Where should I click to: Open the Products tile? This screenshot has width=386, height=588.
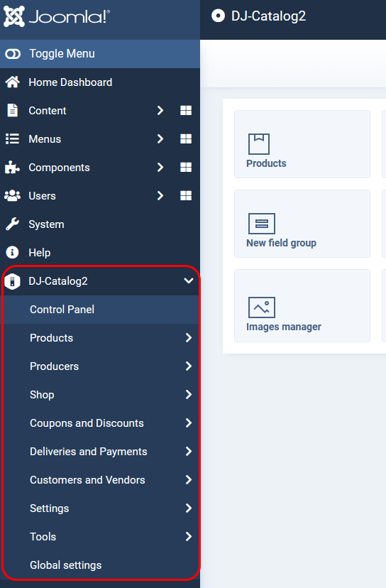pyautogui.click(x=302, y=144)
